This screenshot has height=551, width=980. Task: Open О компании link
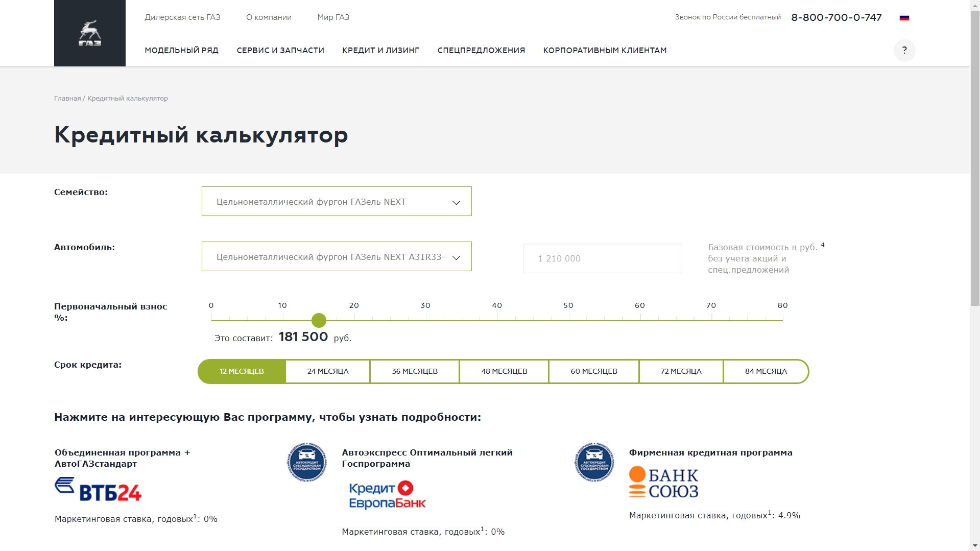(269, 17)
